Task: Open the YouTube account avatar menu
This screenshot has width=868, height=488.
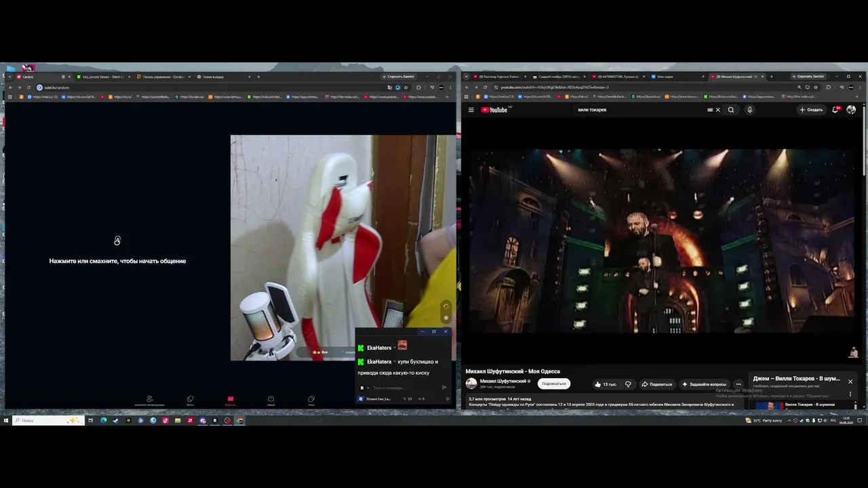Action: click(x=851, y=110)
